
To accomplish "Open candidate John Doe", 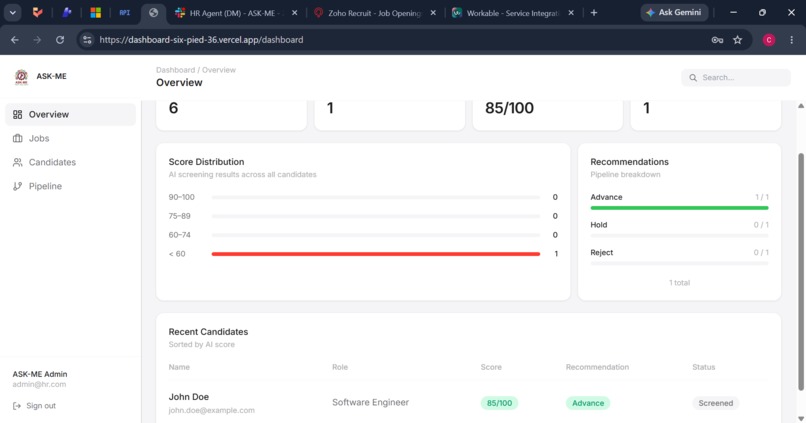I will click(189, 397).
